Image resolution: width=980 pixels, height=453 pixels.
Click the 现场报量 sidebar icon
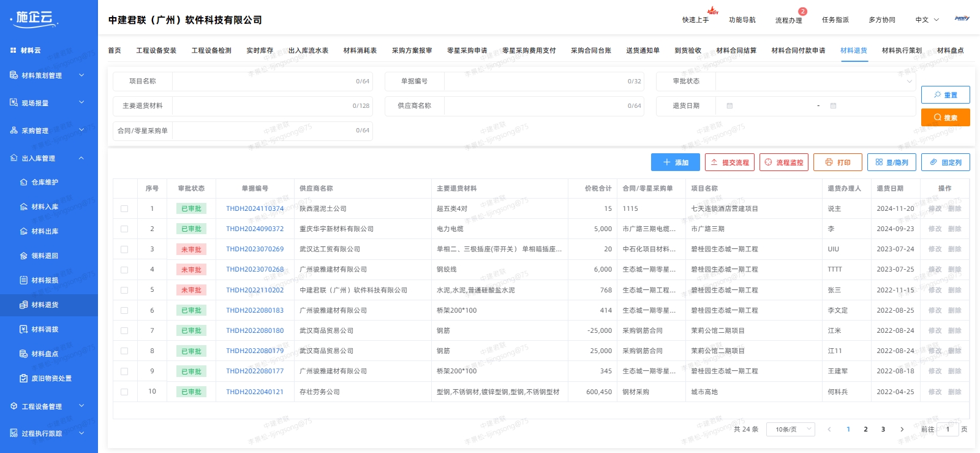click(x=13, y=102)
